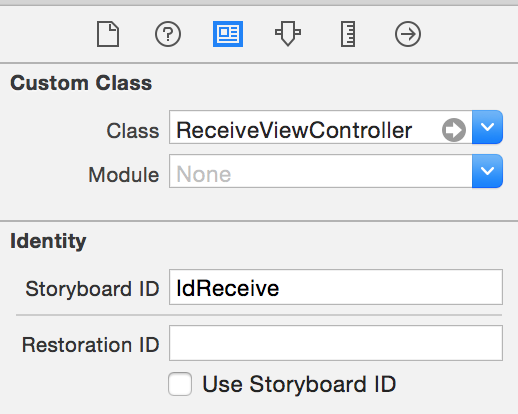The height and width of the screenshot is (414, 518).
Task: Enable the Use Storyboard ID checkbox
Action: [180, 384]
